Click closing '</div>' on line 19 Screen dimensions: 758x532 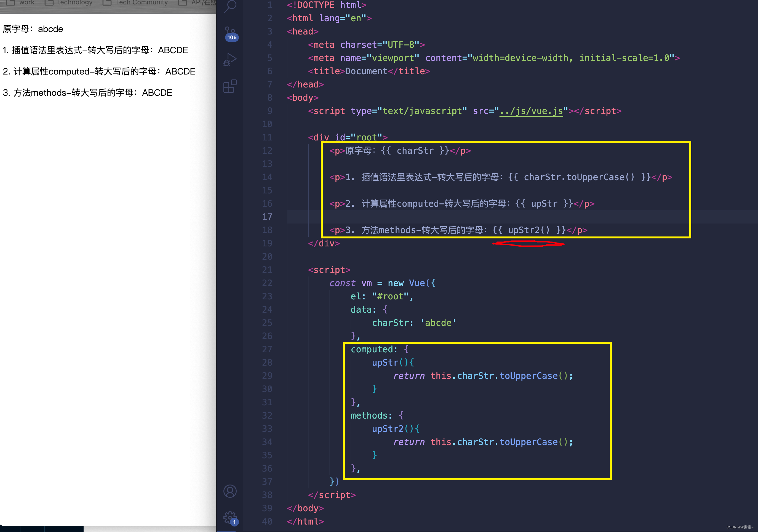(x=324, y=243)
